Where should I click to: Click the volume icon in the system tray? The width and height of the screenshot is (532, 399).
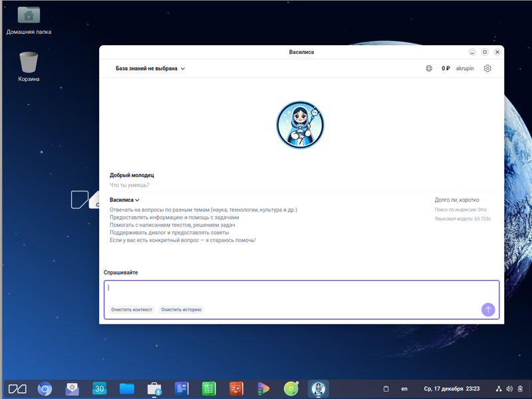(508, 388)
